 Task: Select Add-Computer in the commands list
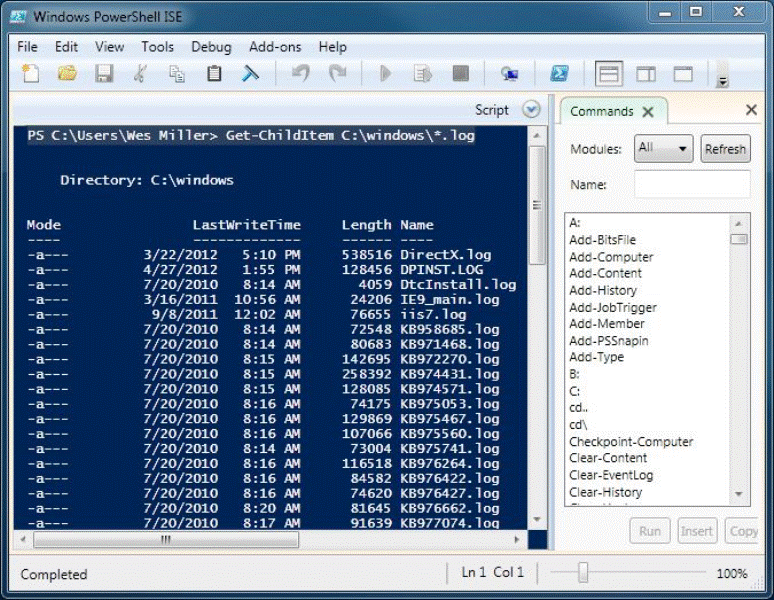[x=611, y=257]
